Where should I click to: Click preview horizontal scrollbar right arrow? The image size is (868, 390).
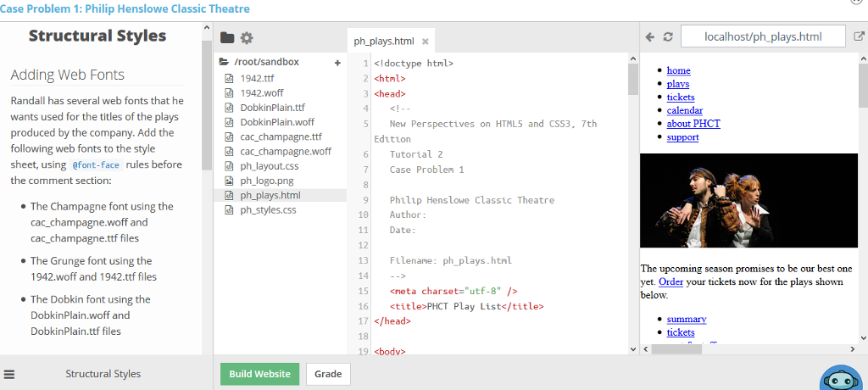853,349
